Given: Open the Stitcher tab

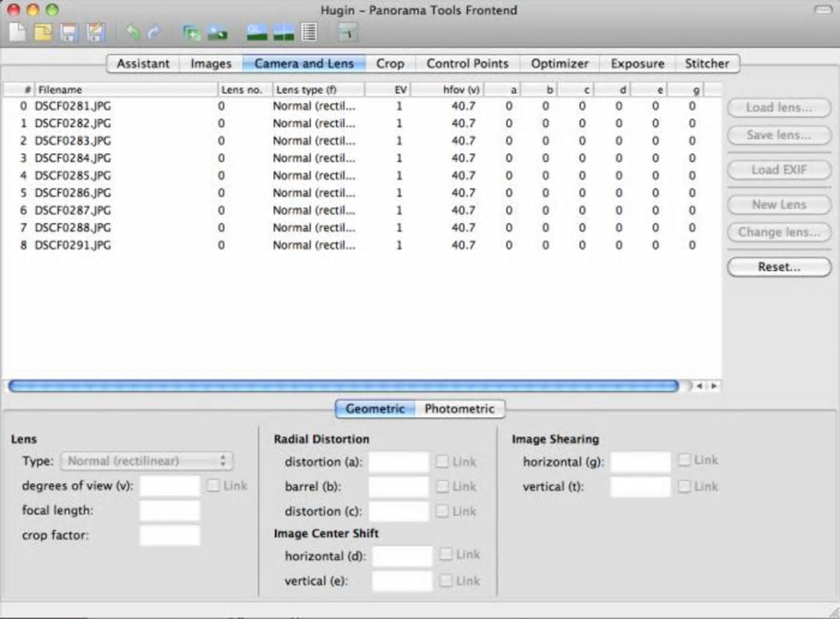Looking at the screenshot, I should click(x=707, y=63).
